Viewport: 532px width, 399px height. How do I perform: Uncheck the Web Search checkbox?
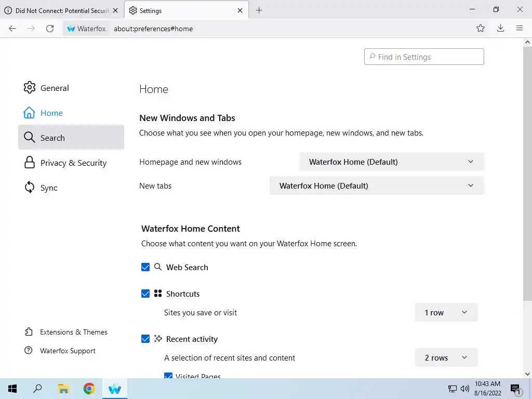145,267
